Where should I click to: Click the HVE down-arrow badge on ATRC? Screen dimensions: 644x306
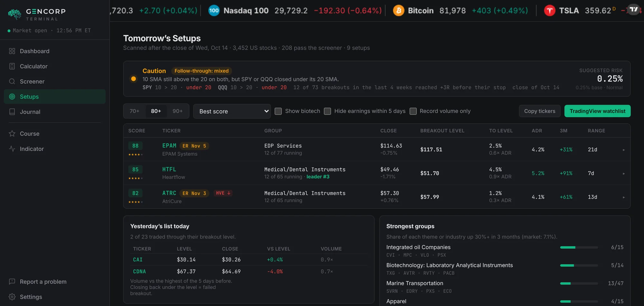[x=223, y=193]
